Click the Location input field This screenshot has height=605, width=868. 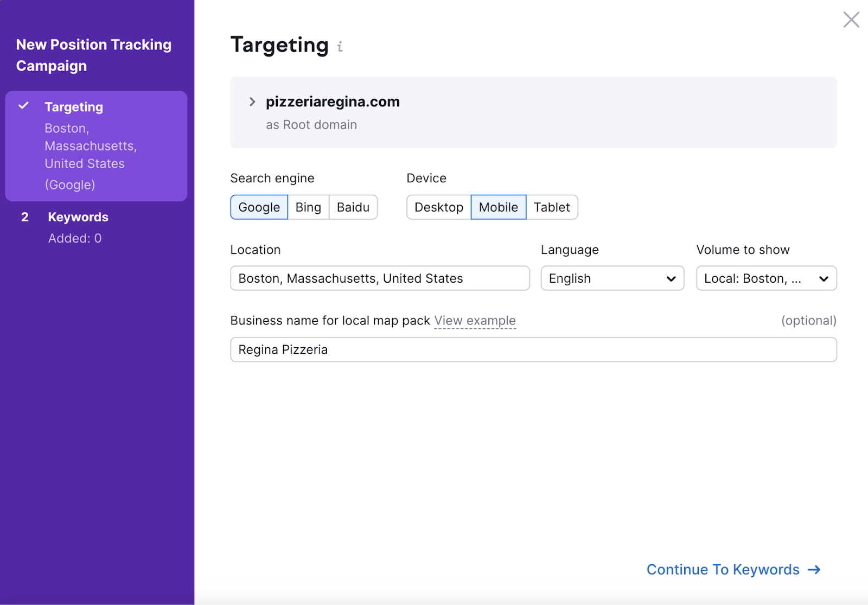coord(380,278)
